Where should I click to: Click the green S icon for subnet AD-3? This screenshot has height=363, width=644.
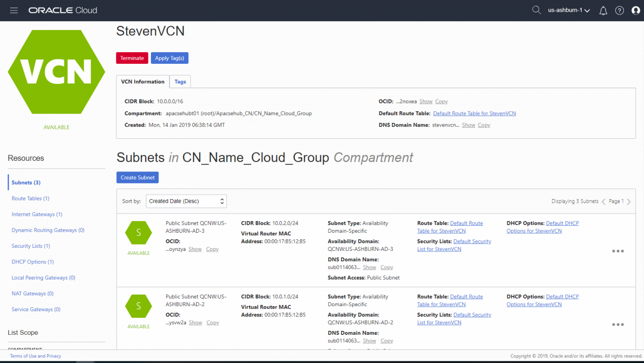click(x=138, y=232)
